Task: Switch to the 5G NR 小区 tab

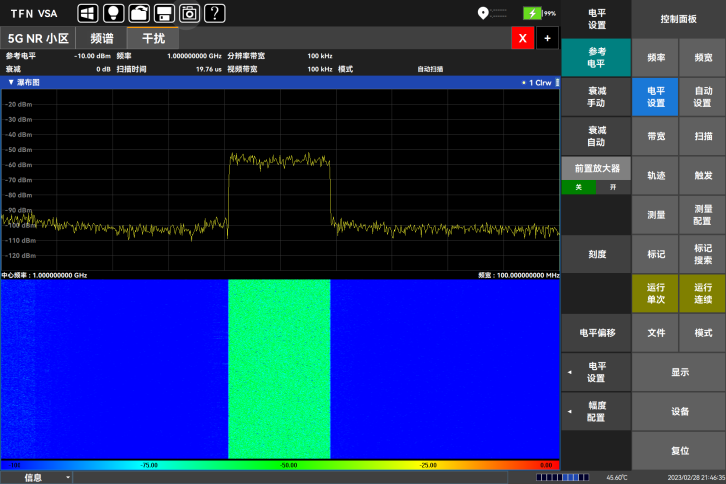Action: click(x=38, y=38)
